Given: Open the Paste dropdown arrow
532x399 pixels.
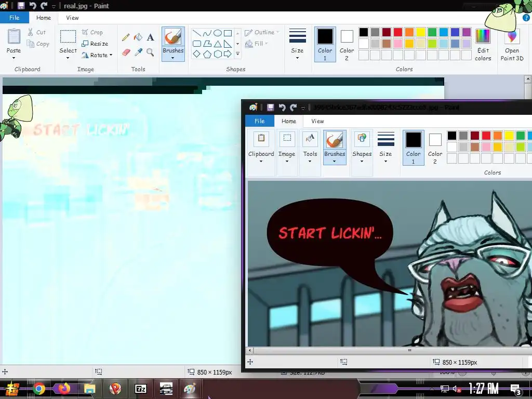Looking at the screenshot, I should point(14,58).
